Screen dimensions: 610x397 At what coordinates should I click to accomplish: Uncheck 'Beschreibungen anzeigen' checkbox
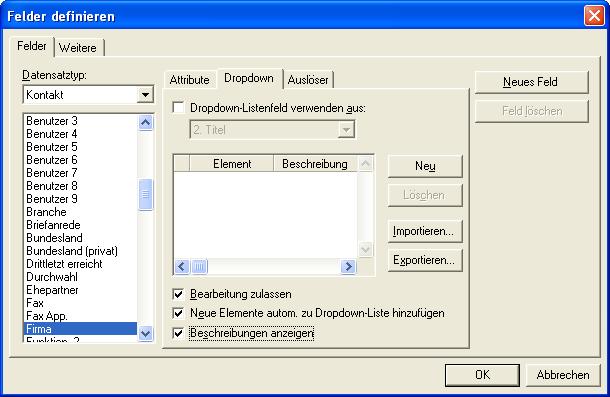(x=178, y=333)
